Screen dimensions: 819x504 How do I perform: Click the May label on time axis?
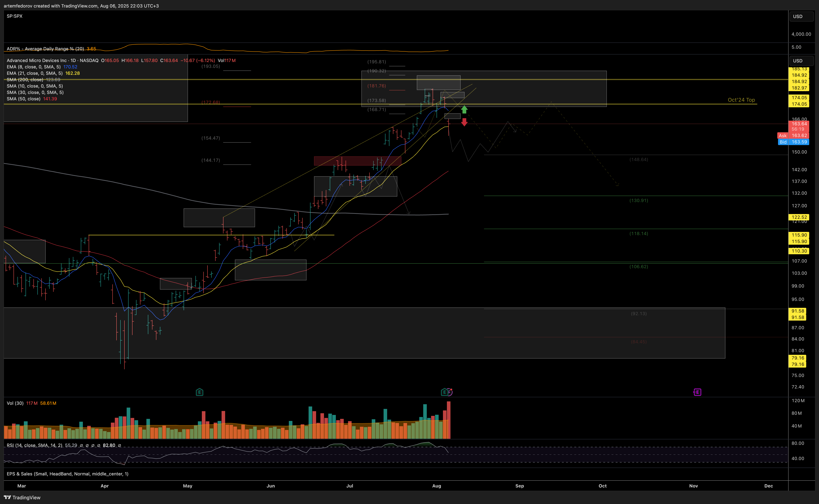[x=188, y=486]
